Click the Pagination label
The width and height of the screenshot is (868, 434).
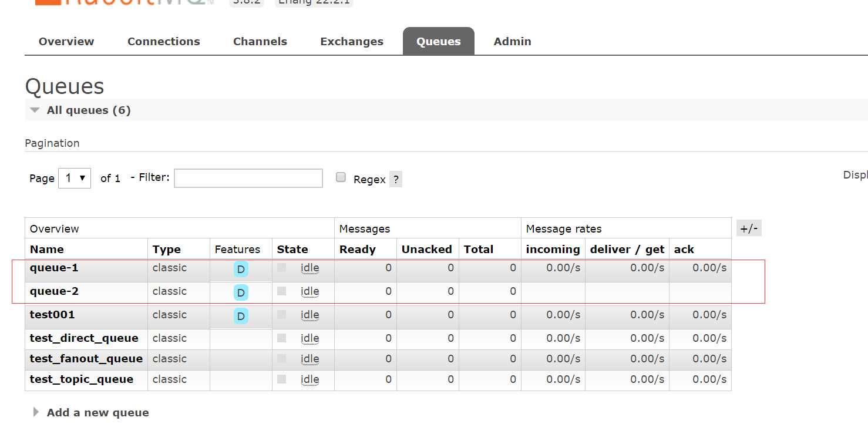[x=52, y=143]
